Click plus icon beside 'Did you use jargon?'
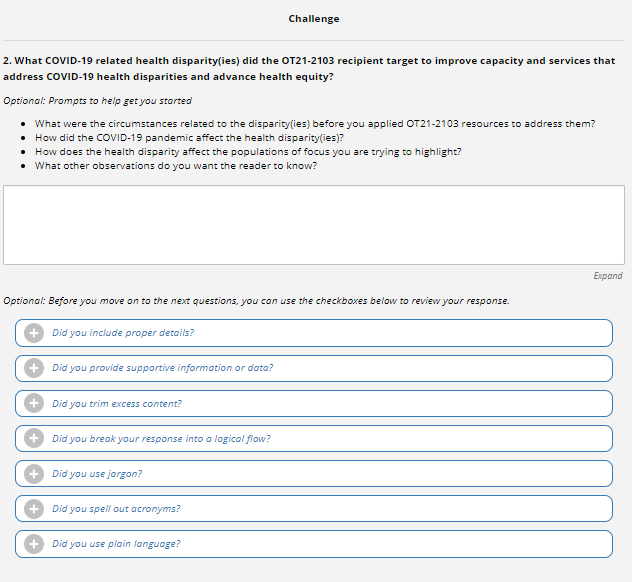Image resolution: width=632 pixels, height=582 pixels. pos(33,473)
